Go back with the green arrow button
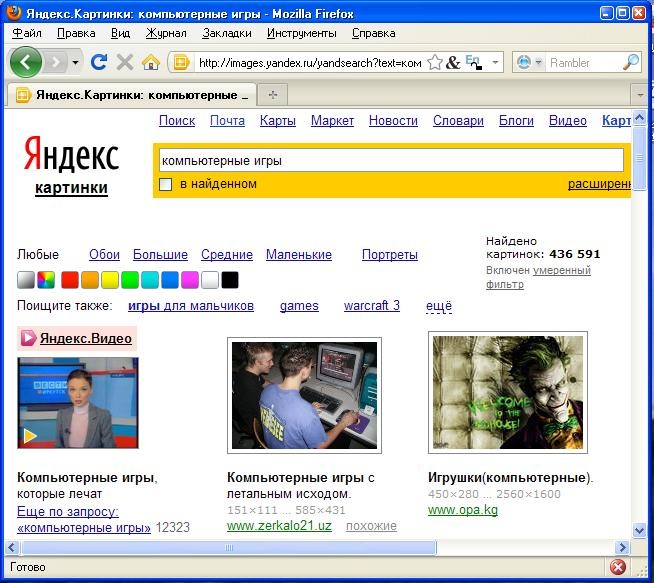This screenshot has width=654, height=583. pos(25,63)
